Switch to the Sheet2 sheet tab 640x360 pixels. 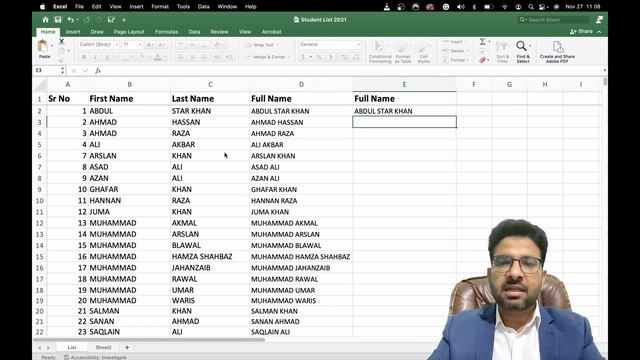click(103, 347)
